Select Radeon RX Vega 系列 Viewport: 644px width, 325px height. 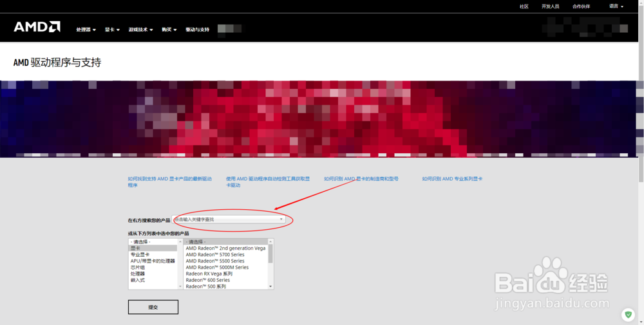pyautogui.click(x=226, y=274)
